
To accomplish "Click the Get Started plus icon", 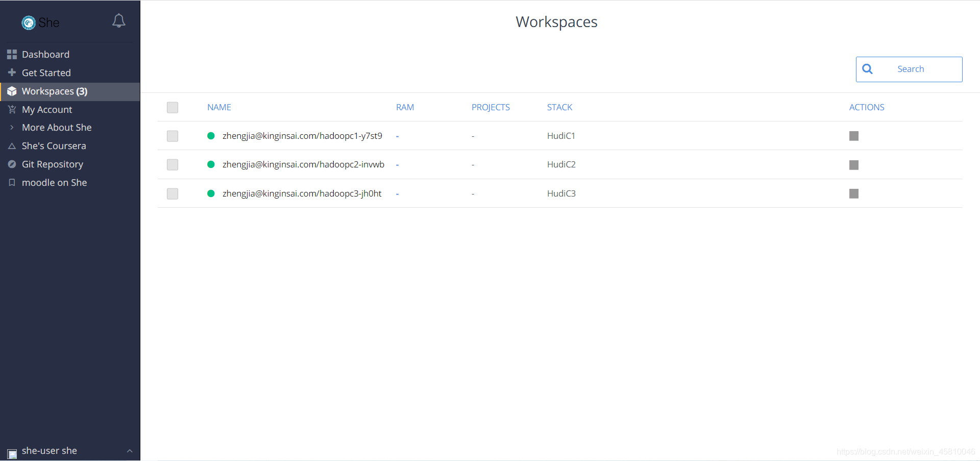I will tap(12, 72).
